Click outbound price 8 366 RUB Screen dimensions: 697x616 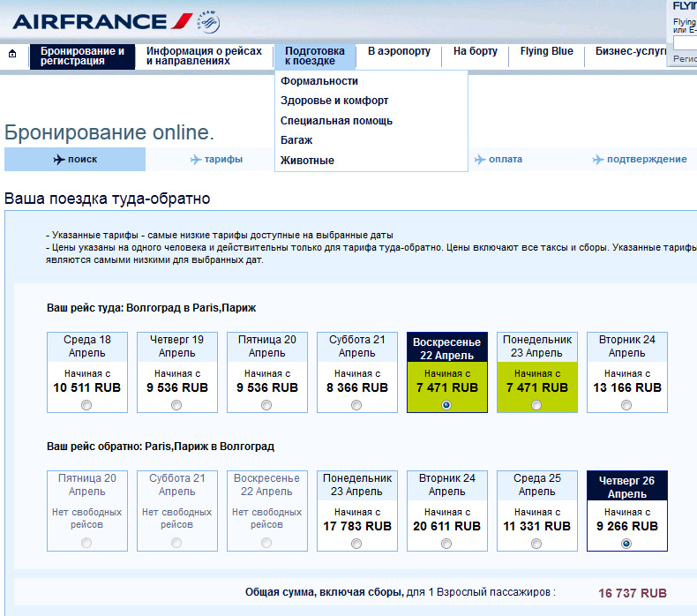357,387
